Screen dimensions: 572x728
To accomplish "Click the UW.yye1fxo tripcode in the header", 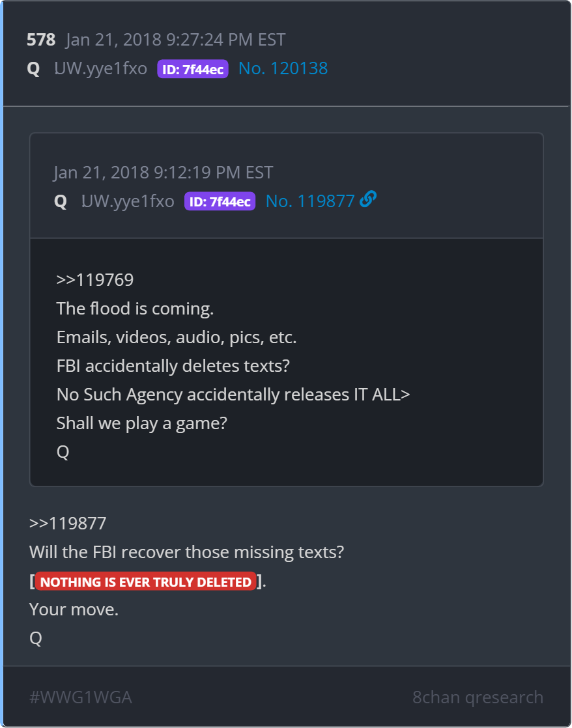I will [101, 68].
